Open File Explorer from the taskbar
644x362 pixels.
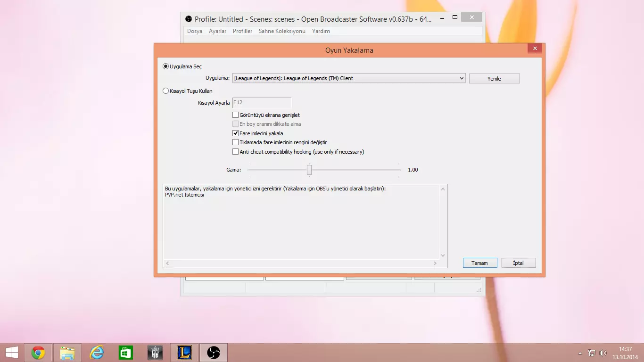(67, 352)
